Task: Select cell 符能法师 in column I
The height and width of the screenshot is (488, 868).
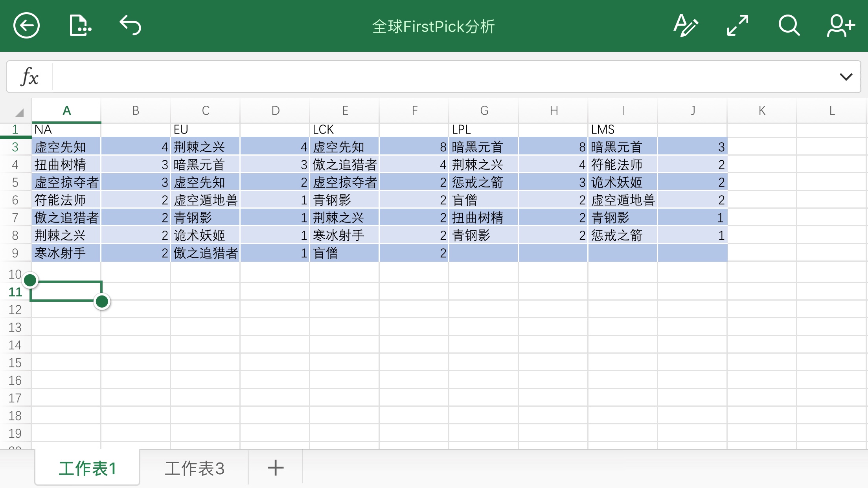Action: pyautogui.click(x=623, y=165)
